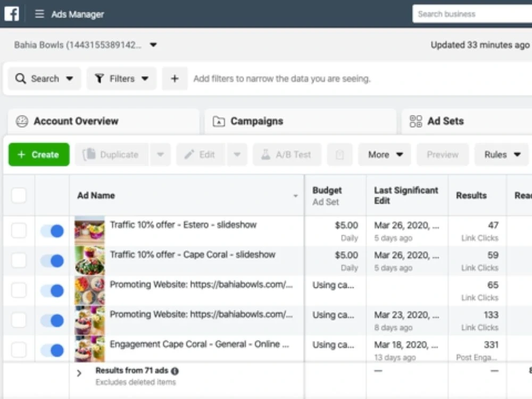Click the Edit button
Screen dimensions: 532x399
click(x=201, y=155)
